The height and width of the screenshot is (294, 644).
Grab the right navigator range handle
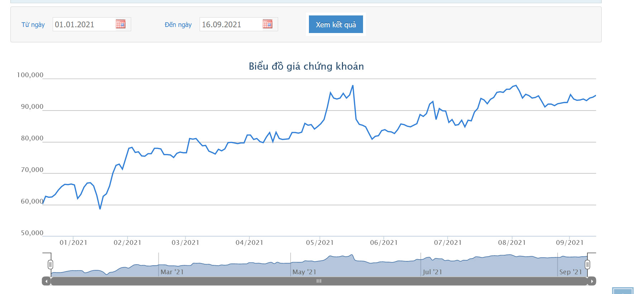coord(587,265)
